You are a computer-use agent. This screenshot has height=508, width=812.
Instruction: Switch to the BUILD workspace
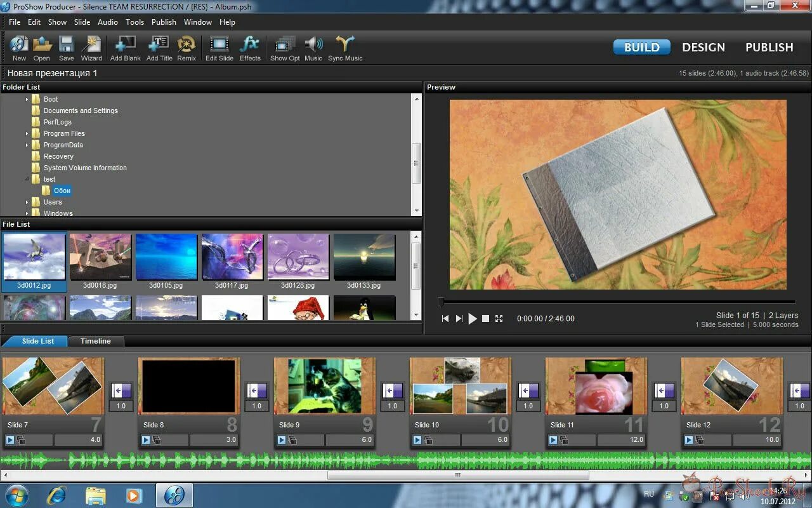pyautogui.click(x=642, y=47)
